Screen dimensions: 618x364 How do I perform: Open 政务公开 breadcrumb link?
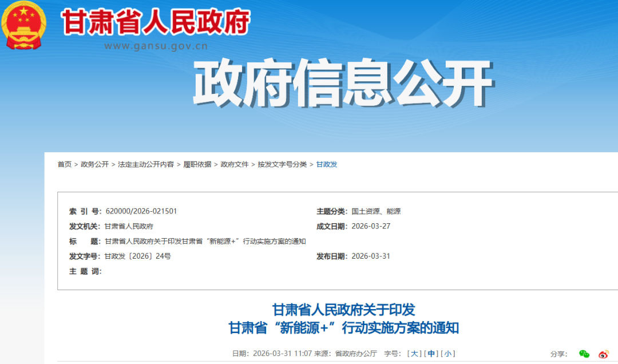coord(94,164)
